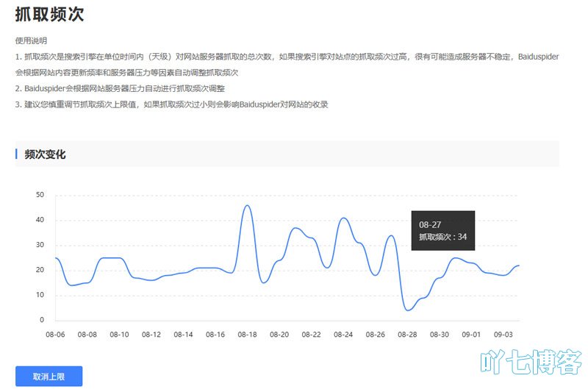Click the 40 y-axis value label
This screenshot has height=392, width=588.
pyautogui.click(x=40, y=220)
